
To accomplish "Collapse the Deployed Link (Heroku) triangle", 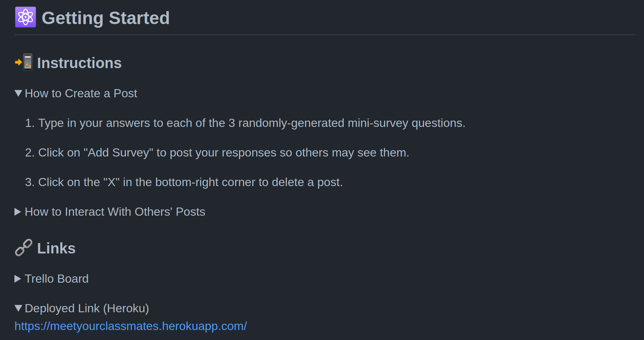I will coord(18,308).
